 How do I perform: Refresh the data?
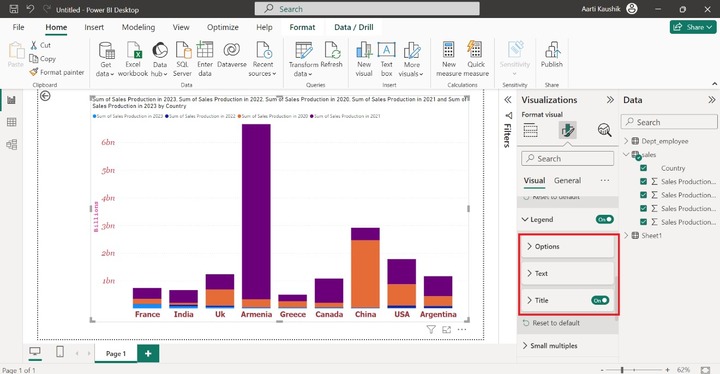point(332,55)
